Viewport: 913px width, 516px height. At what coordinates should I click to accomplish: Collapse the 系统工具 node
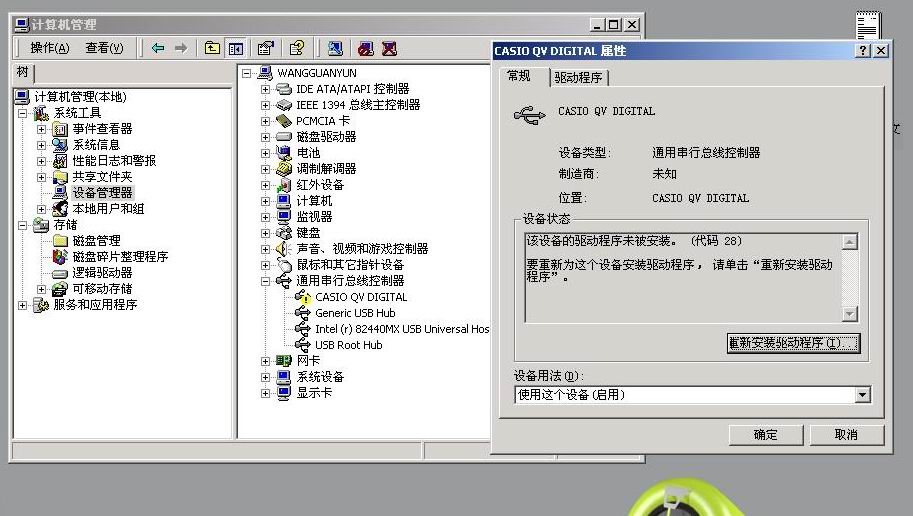23,113
